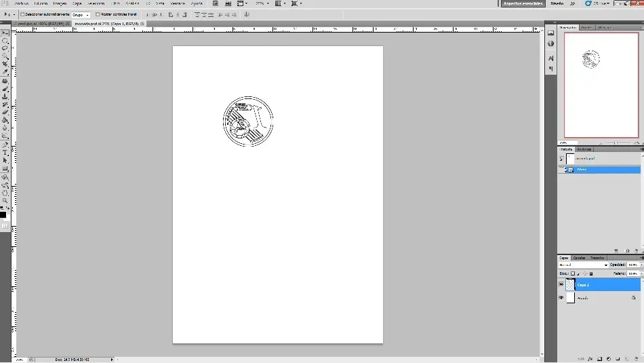Screen dimensions: 644x363
Task: Create new snapshot camera icon in History
Action: coord(627,251)
